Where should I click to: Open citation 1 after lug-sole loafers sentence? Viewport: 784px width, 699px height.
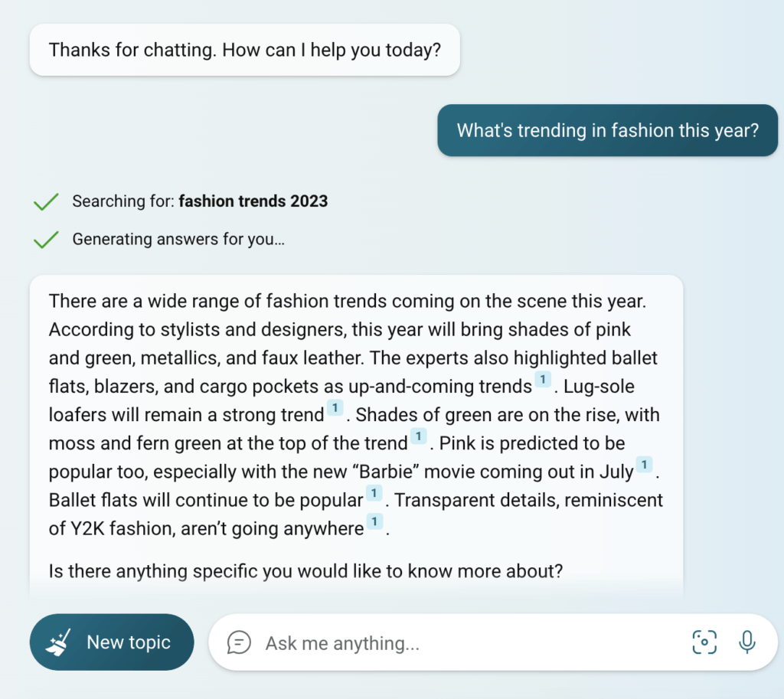(x=335, y=408)
